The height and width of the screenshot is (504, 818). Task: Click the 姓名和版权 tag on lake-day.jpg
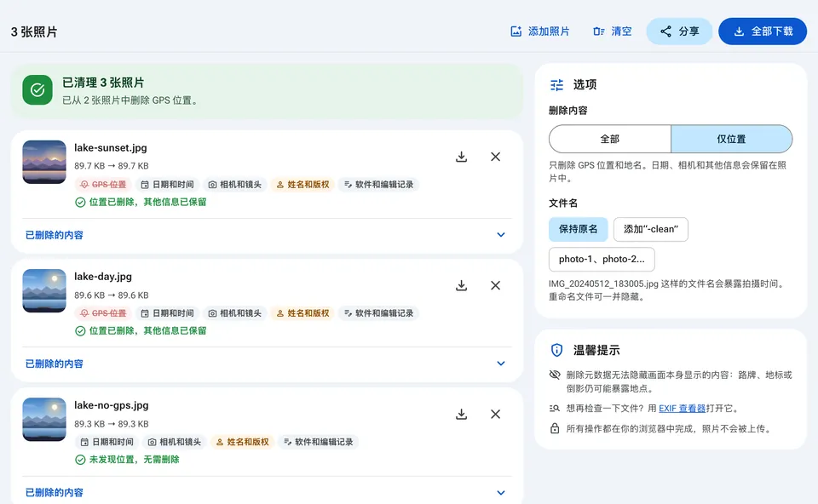point(302,313)
